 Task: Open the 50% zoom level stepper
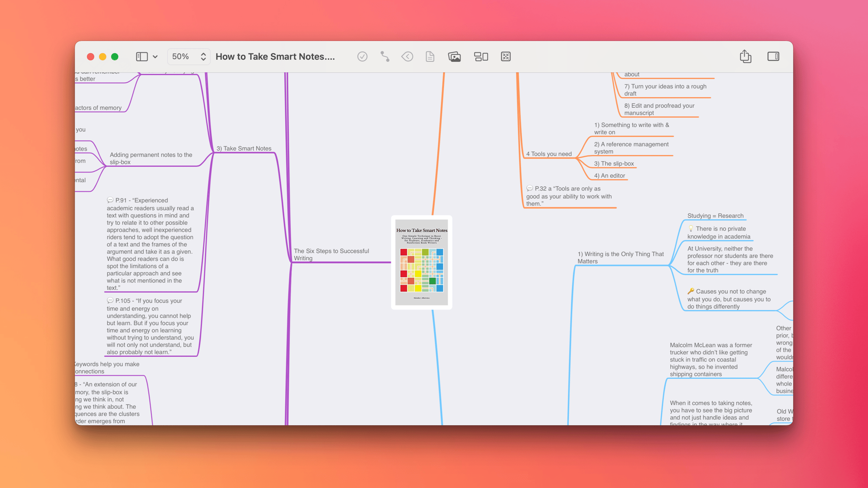coord(189,57)
